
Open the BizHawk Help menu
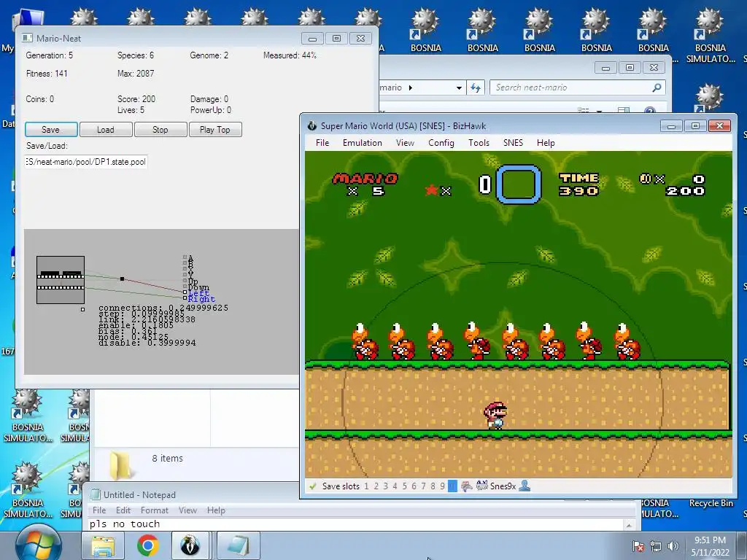click(x=546, y=143)
